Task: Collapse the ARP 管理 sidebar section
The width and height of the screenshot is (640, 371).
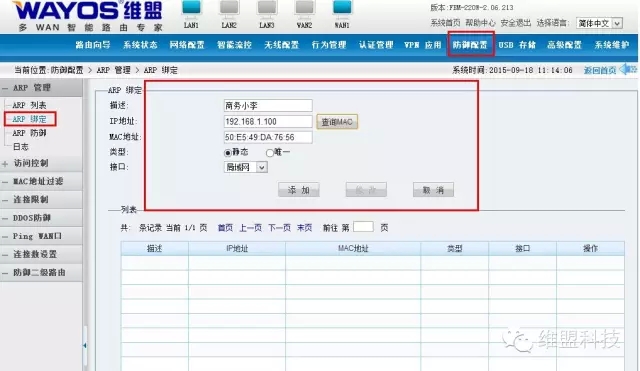Action: pos(5,88)
